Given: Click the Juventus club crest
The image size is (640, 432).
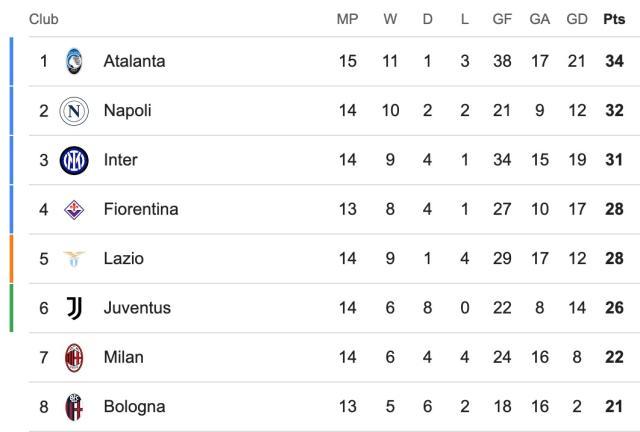Looking at the screenshot, I should click(x=75, y=308).
